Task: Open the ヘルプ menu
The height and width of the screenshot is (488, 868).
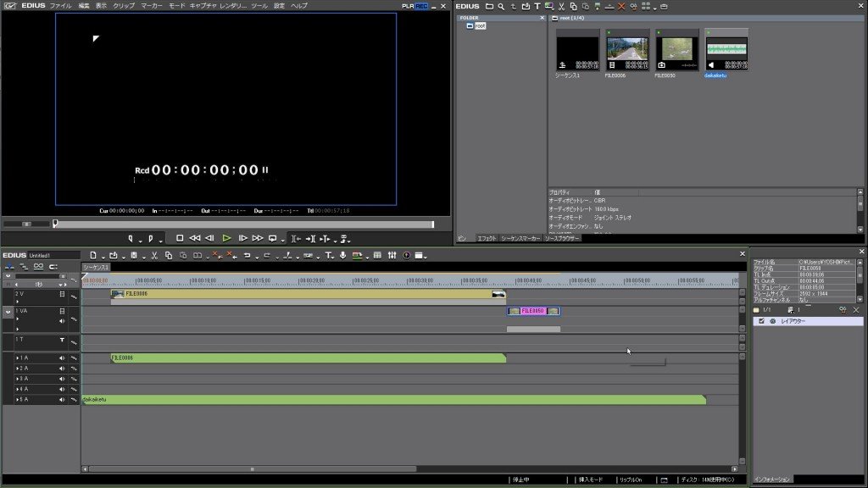Action: coord(299,6)
